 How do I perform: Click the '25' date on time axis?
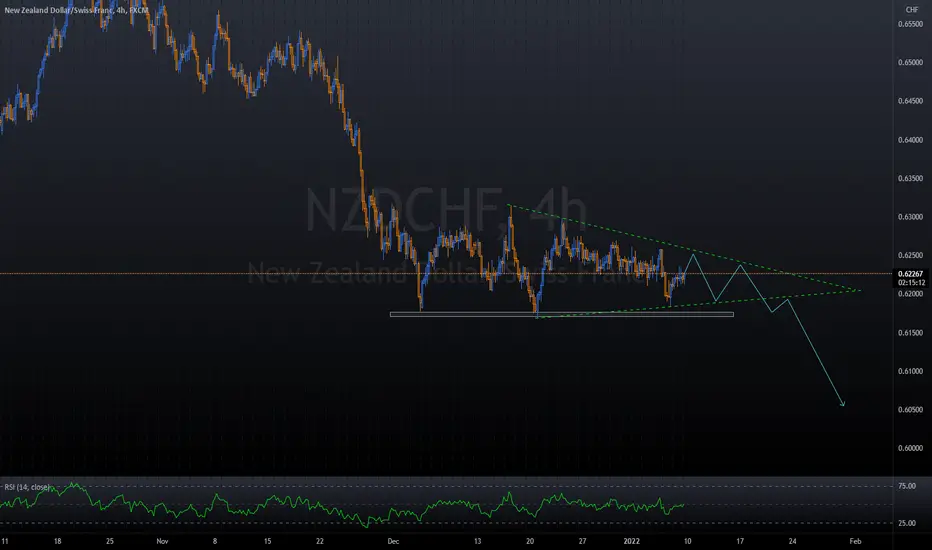(110, 541)
